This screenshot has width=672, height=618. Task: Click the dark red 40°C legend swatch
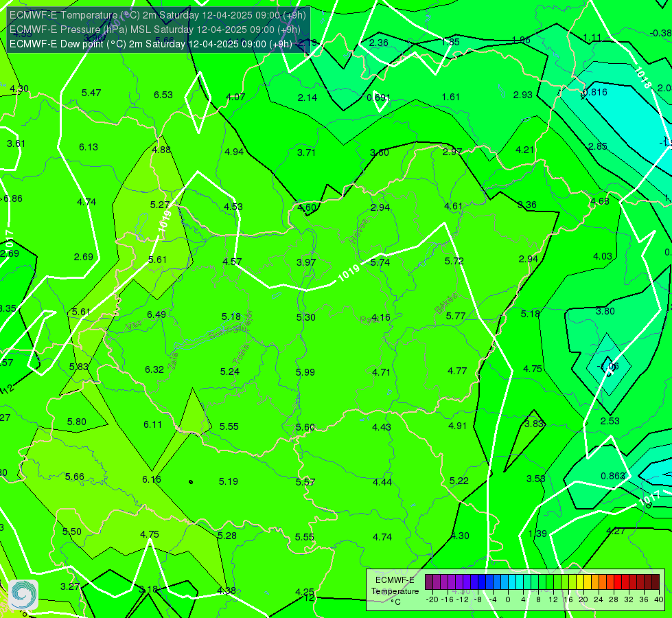pos(656,582)
